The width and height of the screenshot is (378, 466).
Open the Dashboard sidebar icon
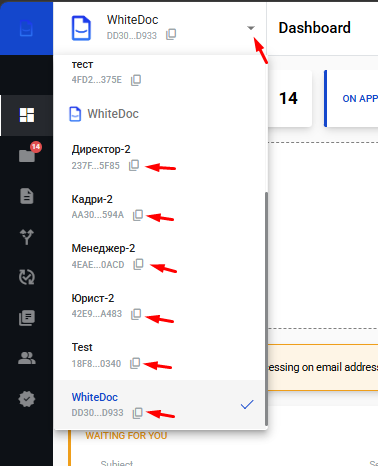[x=27, y=115]
